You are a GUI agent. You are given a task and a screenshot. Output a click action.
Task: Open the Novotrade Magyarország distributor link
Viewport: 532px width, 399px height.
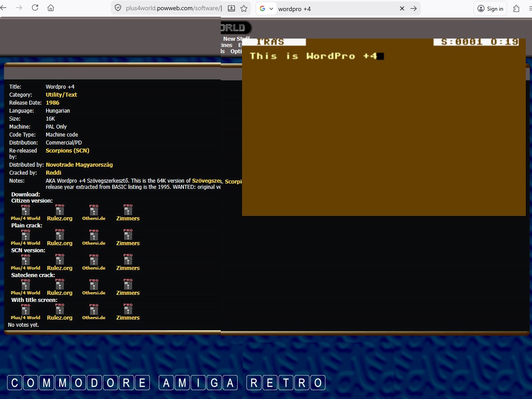(x=79, y=165)
